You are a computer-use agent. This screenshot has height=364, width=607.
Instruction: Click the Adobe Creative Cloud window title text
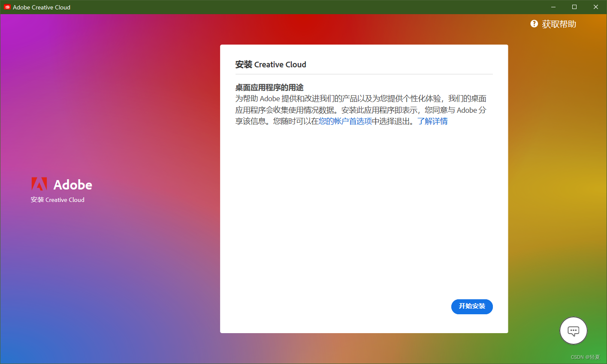[x=42, y=7]
